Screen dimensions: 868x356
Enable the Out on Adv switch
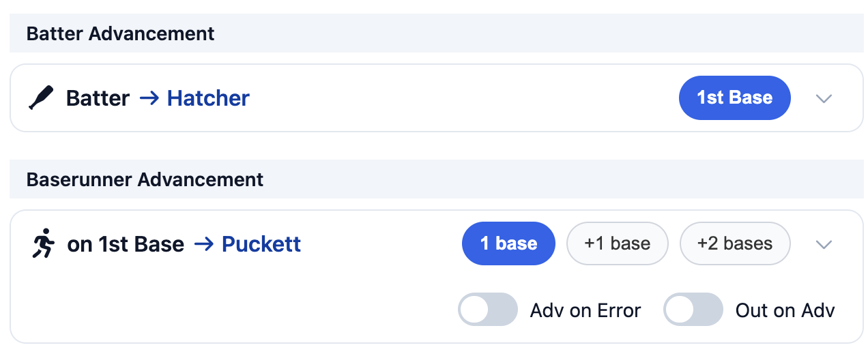coord(693,310)
